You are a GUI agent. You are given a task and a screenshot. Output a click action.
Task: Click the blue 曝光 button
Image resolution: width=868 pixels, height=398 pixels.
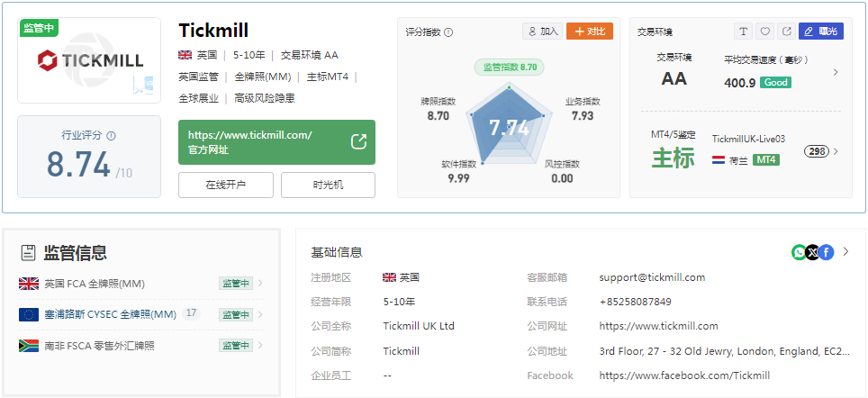pos(821,32)
